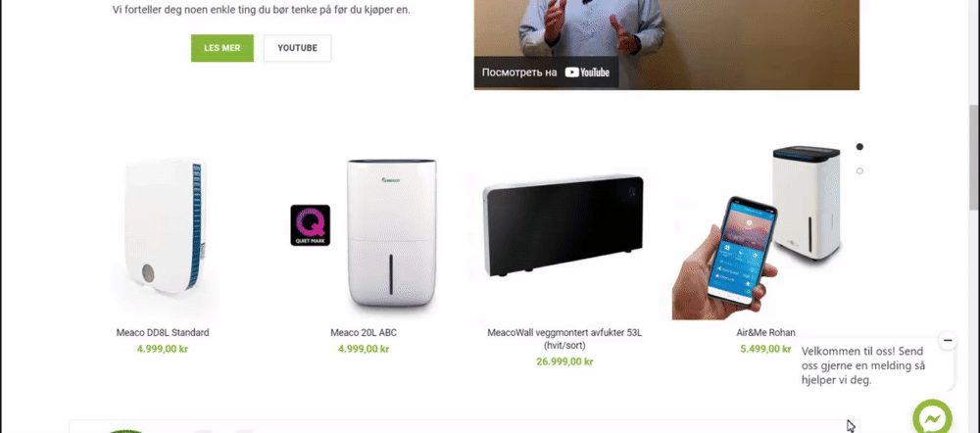Click the green LES MER button

(222, 48)
